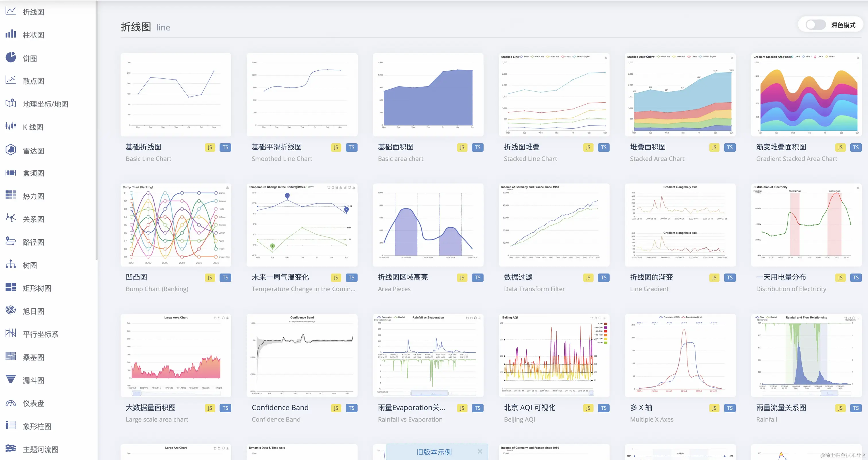Click the tree icon beside 树图
The image size is (868, 460).
(x=11, y=264)
